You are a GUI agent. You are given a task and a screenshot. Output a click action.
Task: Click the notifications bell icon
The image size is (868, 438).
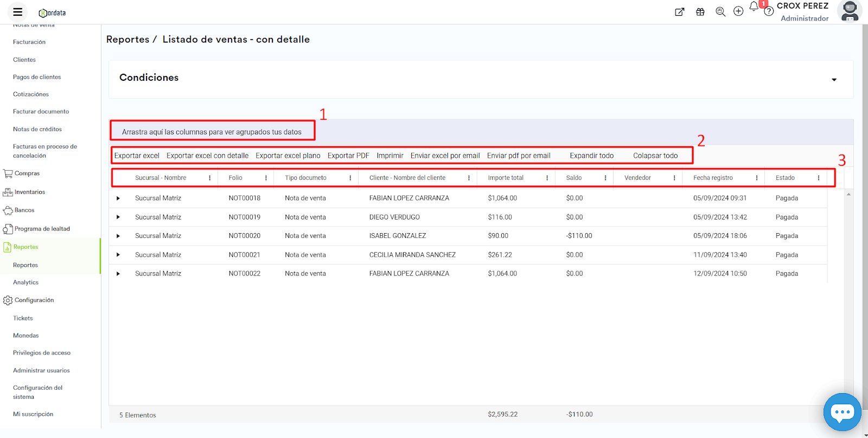point(754,7)
